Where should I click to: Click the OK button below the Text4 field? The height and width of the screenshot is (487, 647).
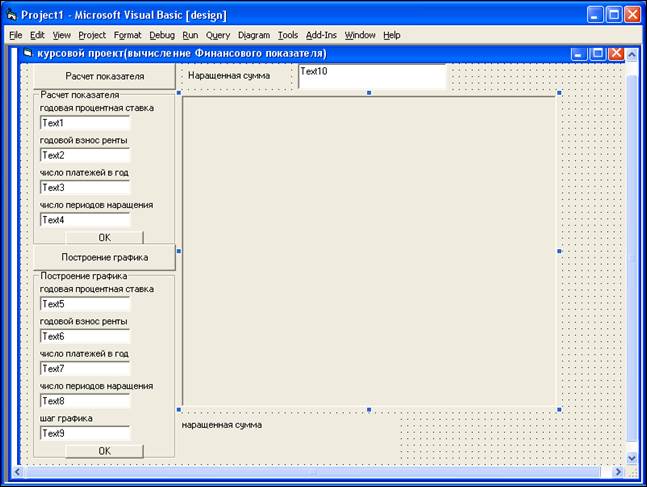[x=104, y=238]
